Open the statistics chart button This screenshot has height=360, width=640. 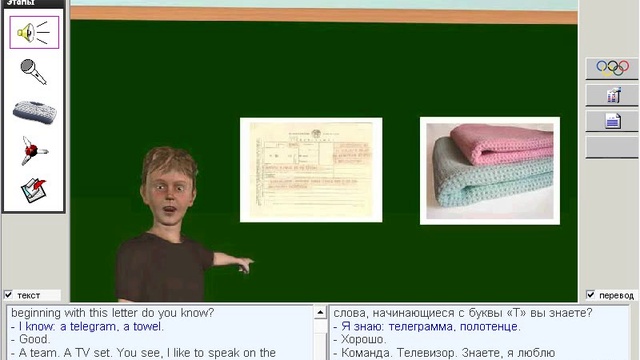(x=612, y=96)
